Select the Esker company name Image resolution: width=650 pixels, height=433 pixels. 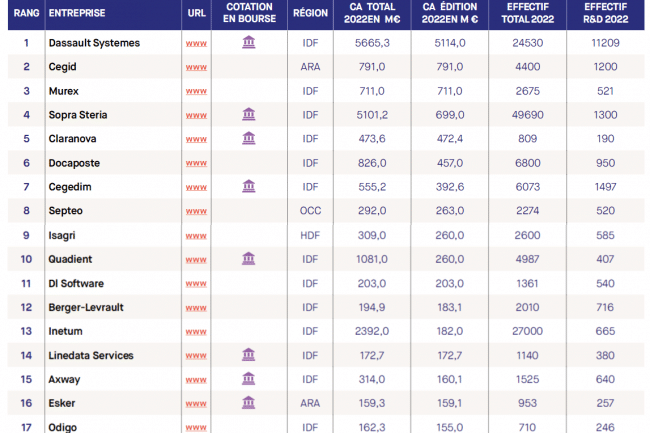coord(62,403)
